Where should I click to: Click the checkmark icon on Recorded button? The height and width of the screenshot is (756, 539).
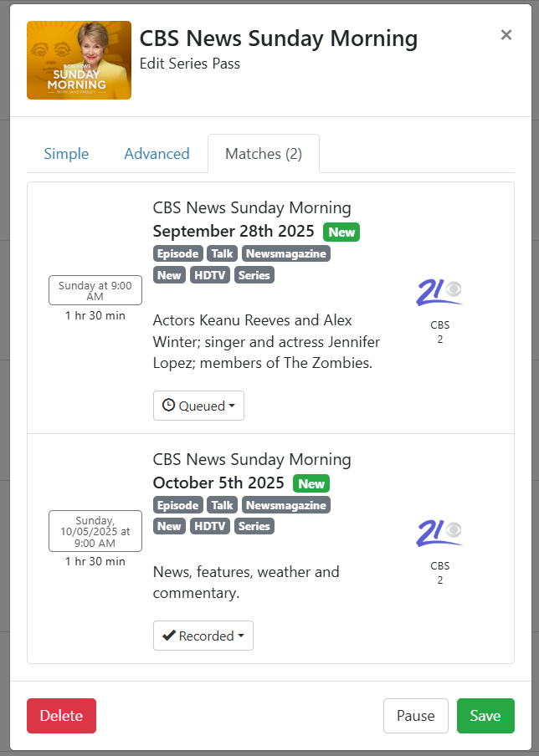click(x=168, y=636)
